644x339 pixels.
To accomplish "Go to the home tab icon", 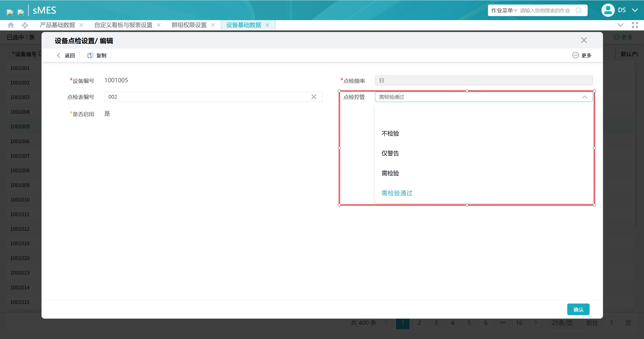I will [11, 25].
